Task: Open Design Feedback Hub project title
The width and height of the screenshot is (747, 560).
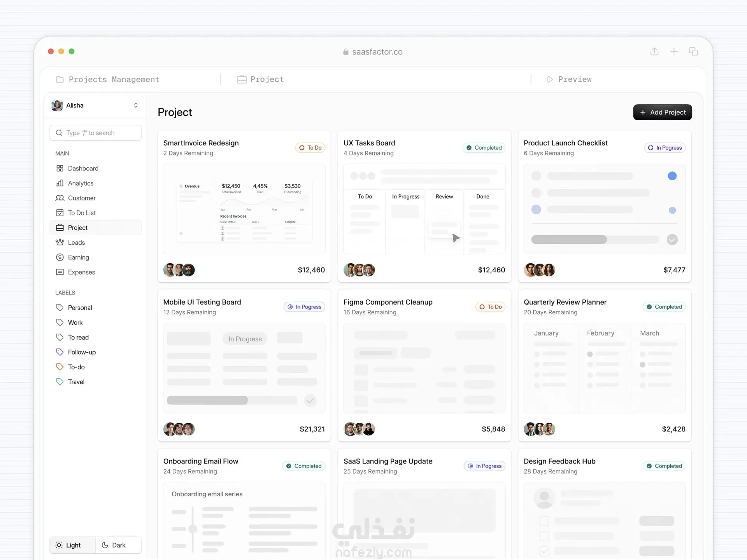Action: coord(559,461)
